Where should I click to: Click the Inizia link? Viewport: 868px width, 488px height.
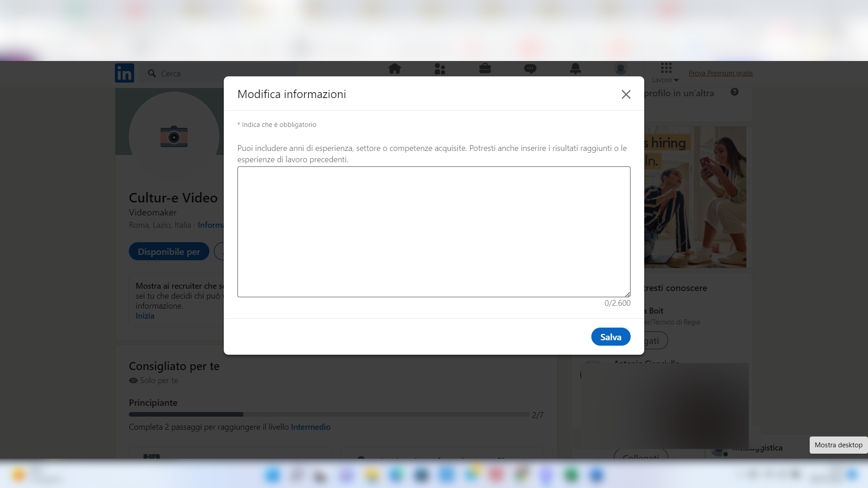(144, 315)
